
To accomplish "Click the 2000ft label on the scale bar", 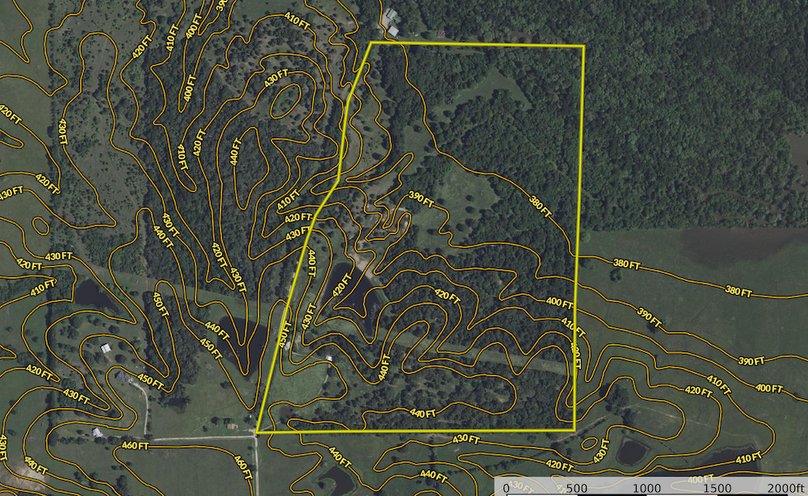I will coord(785,488).
